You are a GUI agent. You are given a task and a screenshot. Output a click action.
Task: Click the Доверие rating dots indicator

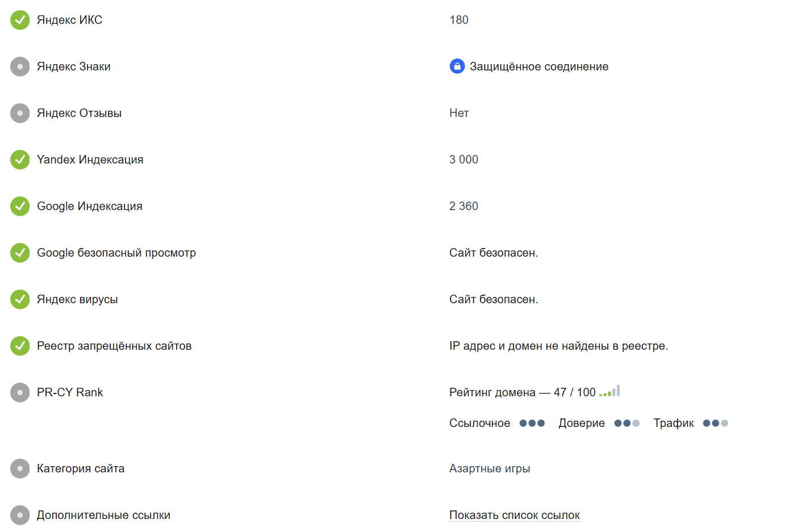(627, 423)
